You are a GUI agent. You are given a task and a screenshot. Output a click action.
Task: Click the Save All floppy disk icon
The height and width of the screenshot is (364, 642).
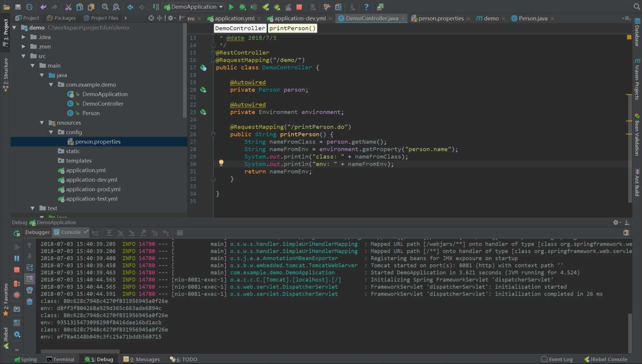[x=18, y=7]
